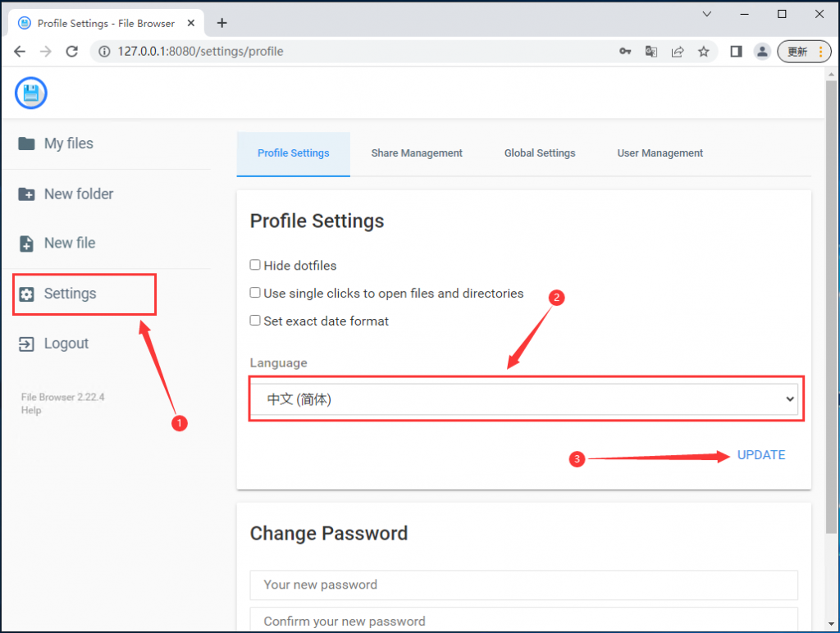Open the Global Settings tab
Image resolution: width=840 pixels, height=633 pixels.
540,153
